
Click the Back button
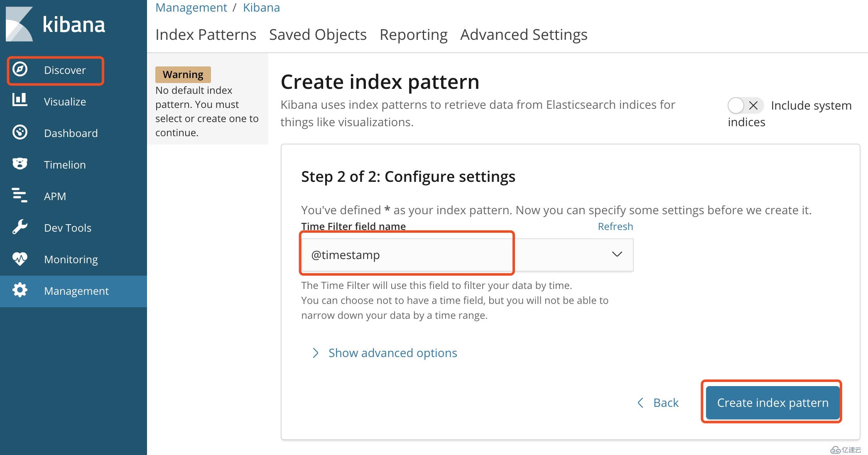click(x=656, y=402)
